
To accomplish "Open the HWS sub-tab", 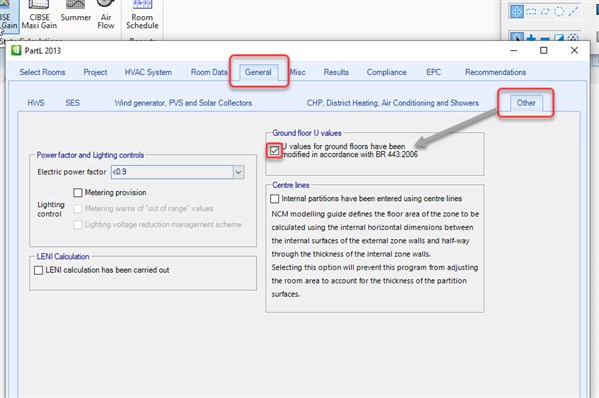I will 36,103.
